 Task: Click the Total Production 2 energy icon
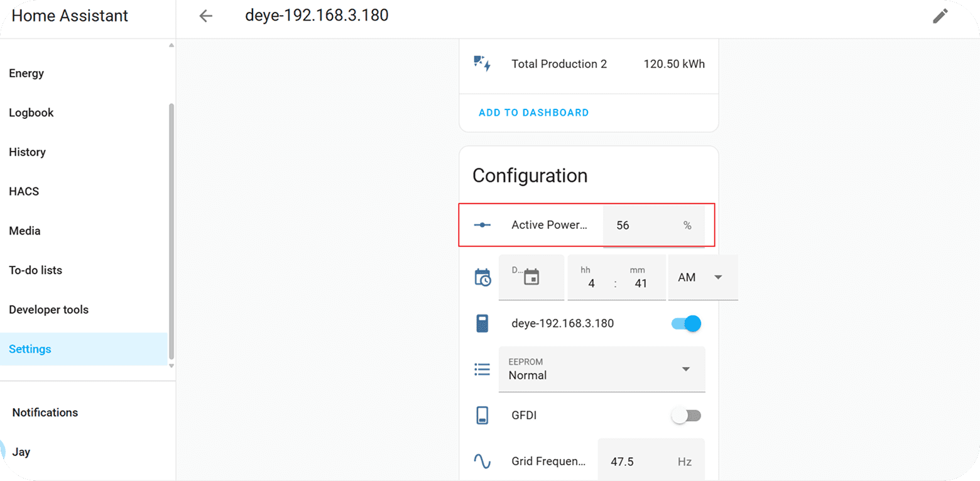point(482,64)
